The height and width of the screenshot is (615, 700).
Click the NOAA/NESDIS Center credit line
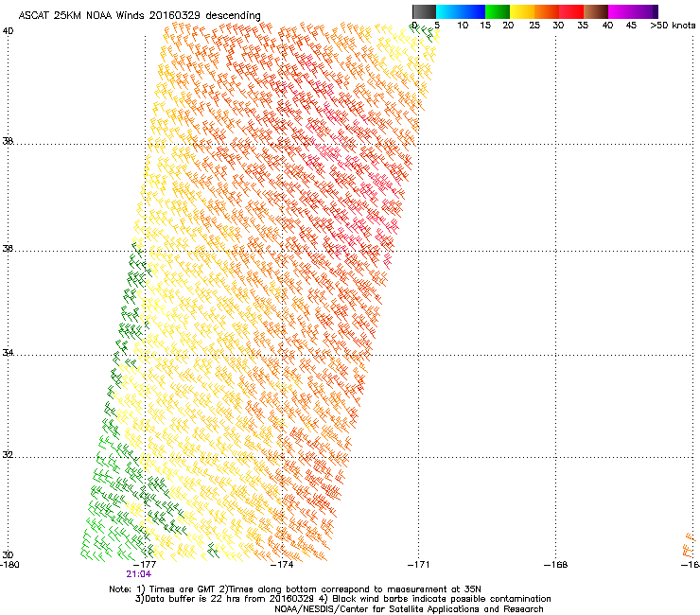point(409,609)
